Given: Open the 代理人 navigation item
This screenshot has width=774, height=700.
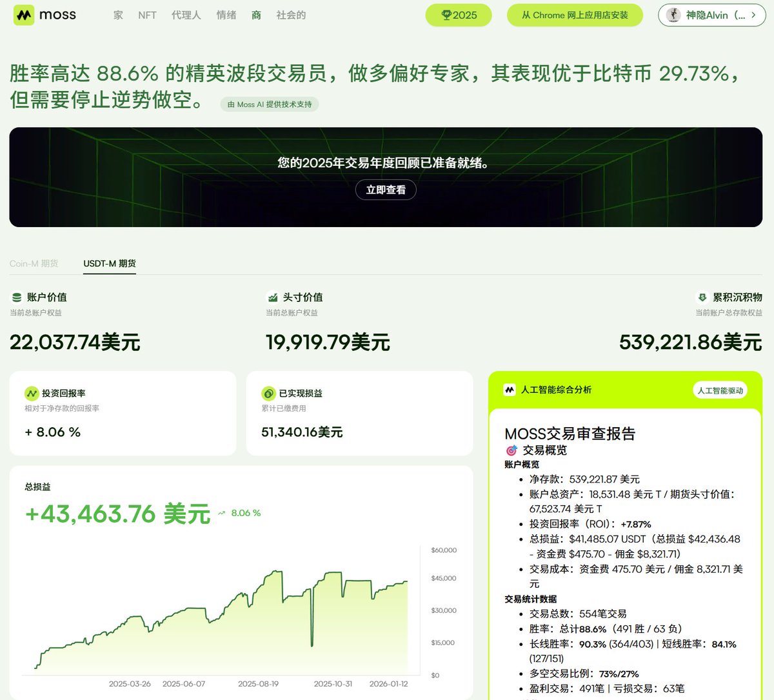Looking at the screenshot, I should [x=186, y=15].
